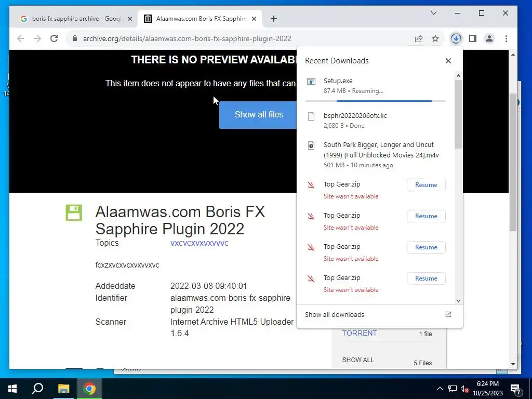Click the page scroll-down arrow
Viewport: 532px width, 399px height.
coord(513,364)
